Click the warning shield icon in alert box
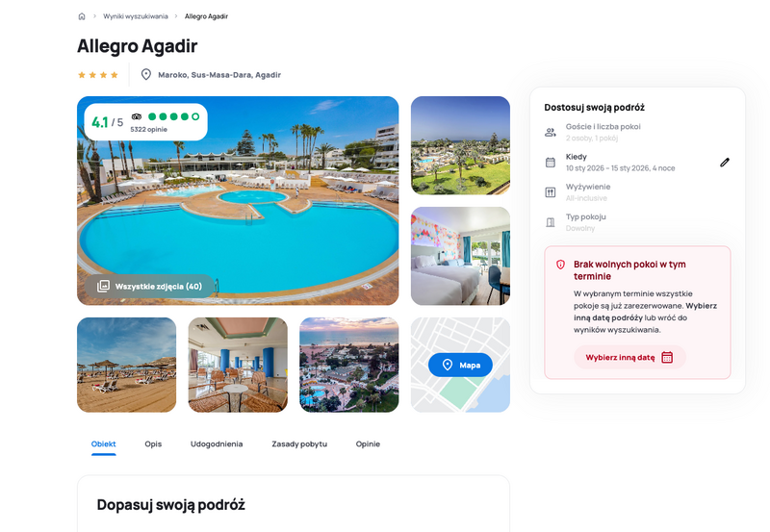 pos(560,265)
